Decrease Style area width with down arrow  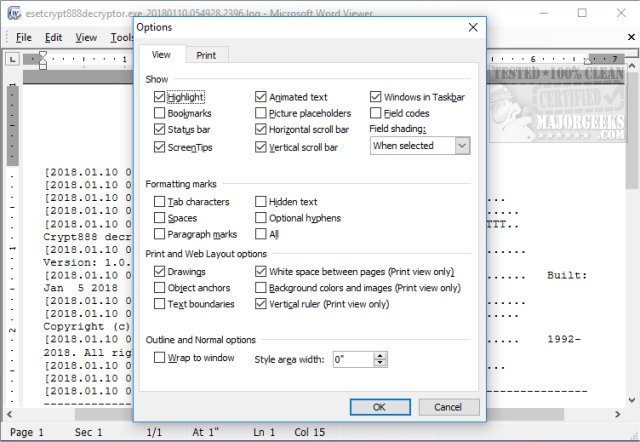[x=380, y=363]
